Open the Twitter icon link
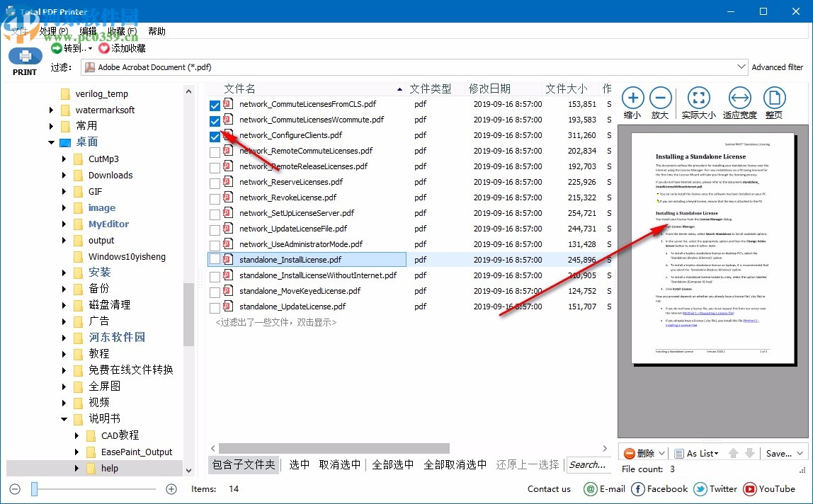The image size is (813, 504). 700,488
